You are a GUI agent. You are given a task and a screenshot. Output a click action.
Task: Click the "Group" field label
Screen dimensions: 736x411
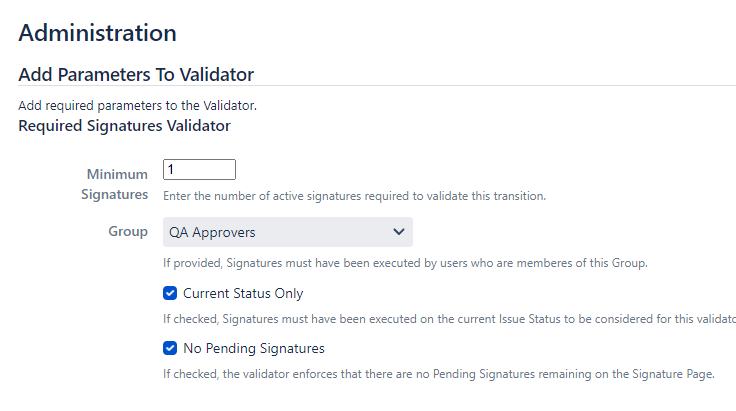click(128, 232)
